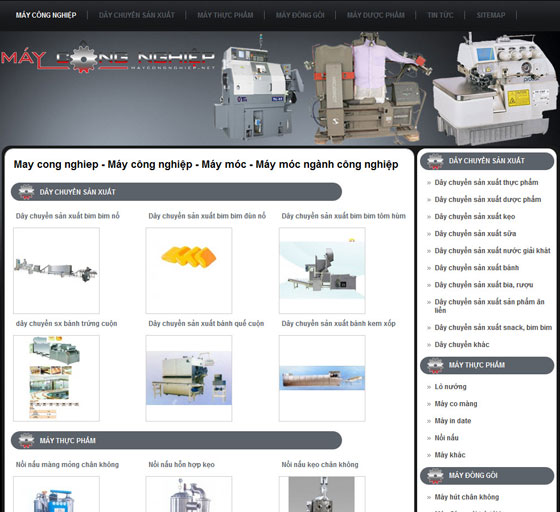The height and width of the screenshot is (512, 560).
Task: Open sidebar link Dây chuyền sản xuất thực phẩm
Action: (x=486, y=182)
